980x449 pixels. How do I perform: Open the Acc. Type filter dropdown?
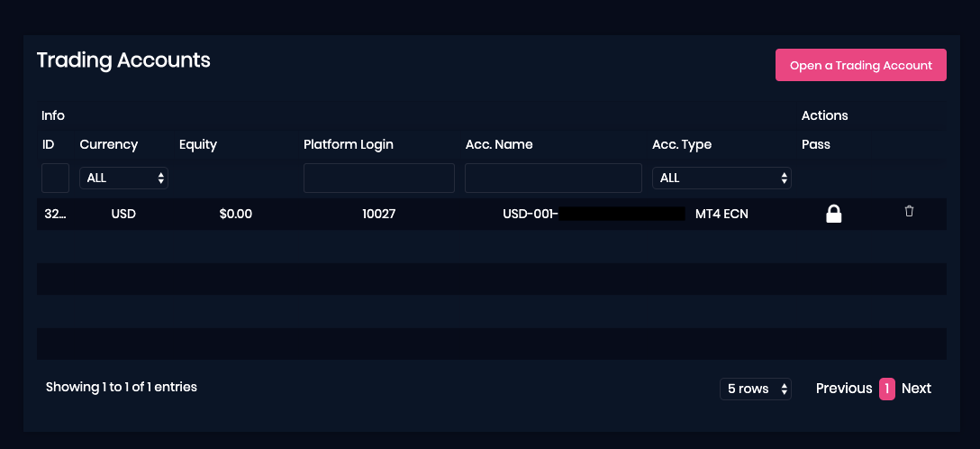click(721, 179)
